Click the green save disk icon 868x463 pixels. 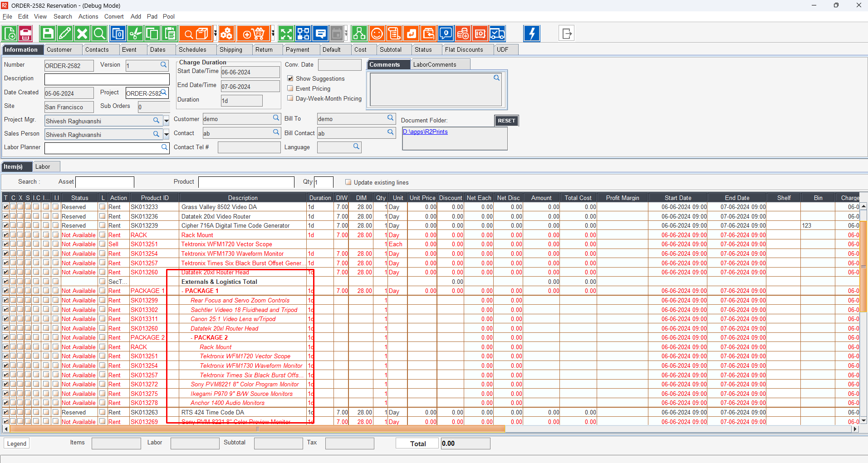pos(48,34)
